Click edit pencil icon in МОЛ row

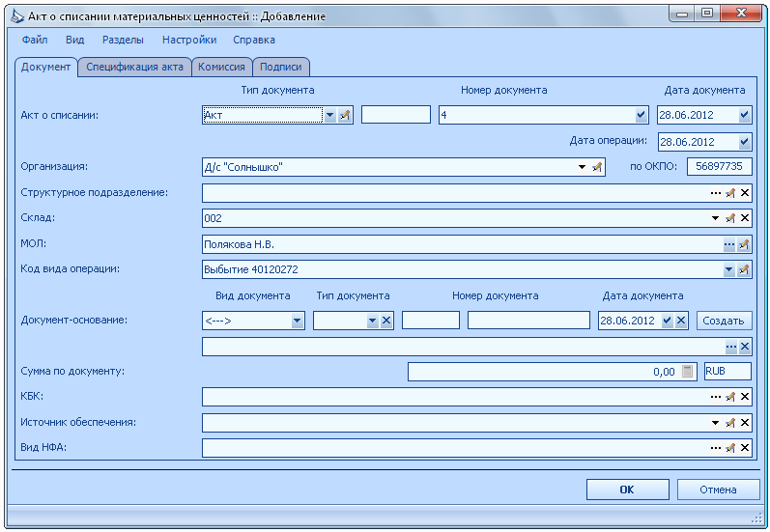(x=744, y=244)
